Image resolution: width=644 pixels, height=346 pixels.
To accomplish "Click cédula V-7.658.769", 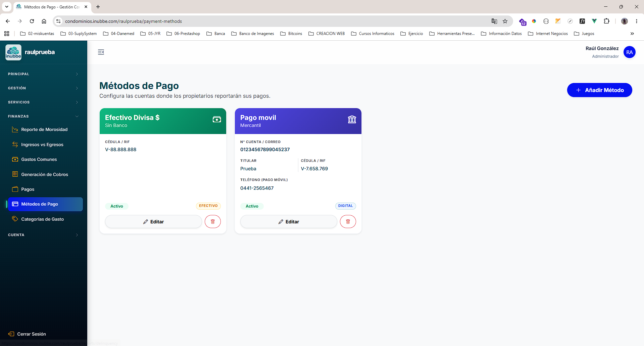I will [314, 169].
